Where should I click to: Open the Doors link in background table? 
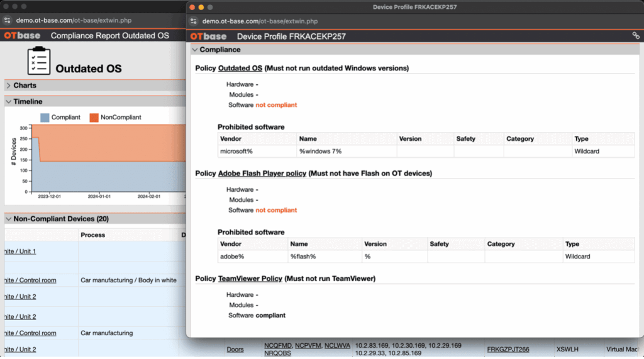click(x=235, y=349)
